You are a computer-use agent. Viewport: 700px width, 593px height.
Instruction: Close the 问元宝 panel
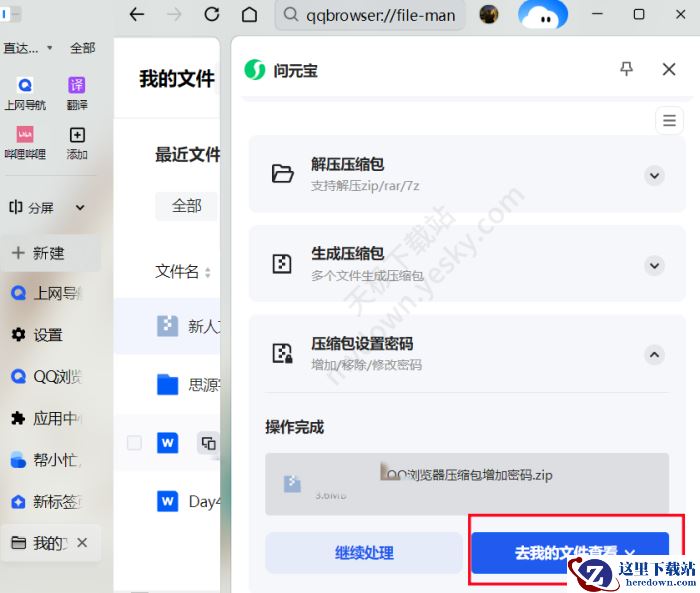[669, 69]
